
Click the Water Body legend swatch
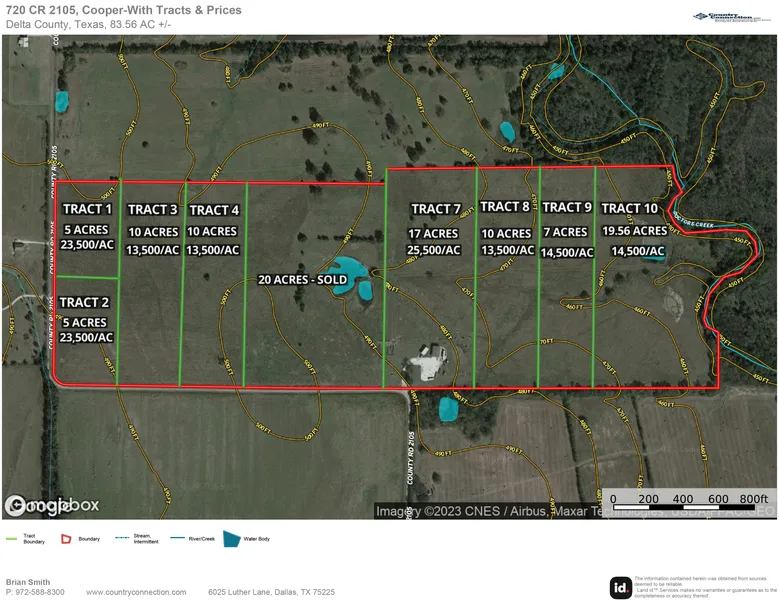[232, 539]
